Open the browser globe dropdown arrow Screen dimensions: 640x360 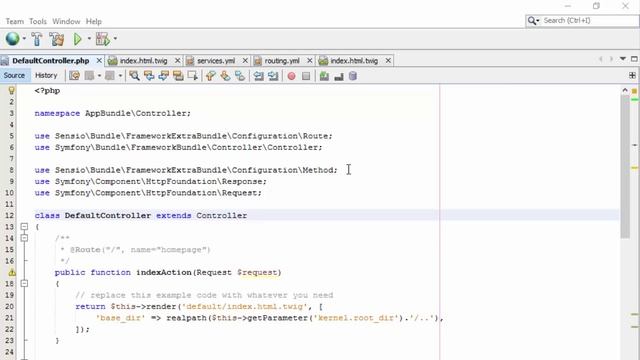coord(24,39)
